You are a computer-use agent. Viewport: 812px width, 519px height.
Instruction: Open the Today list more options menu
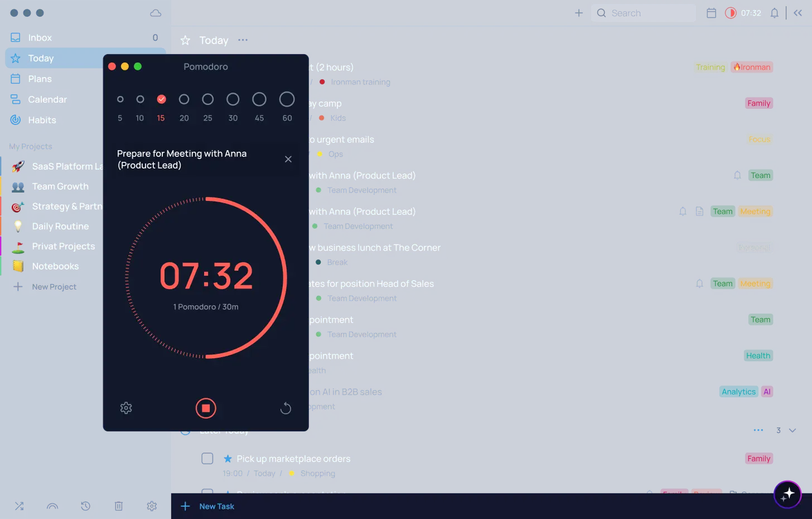coord(243,40)
